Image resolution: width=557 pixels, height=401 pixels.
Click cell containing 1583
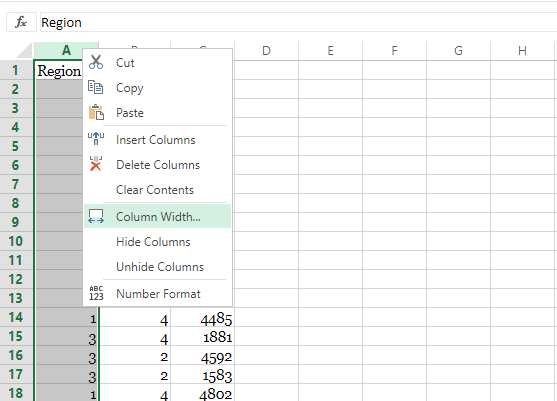202,374
